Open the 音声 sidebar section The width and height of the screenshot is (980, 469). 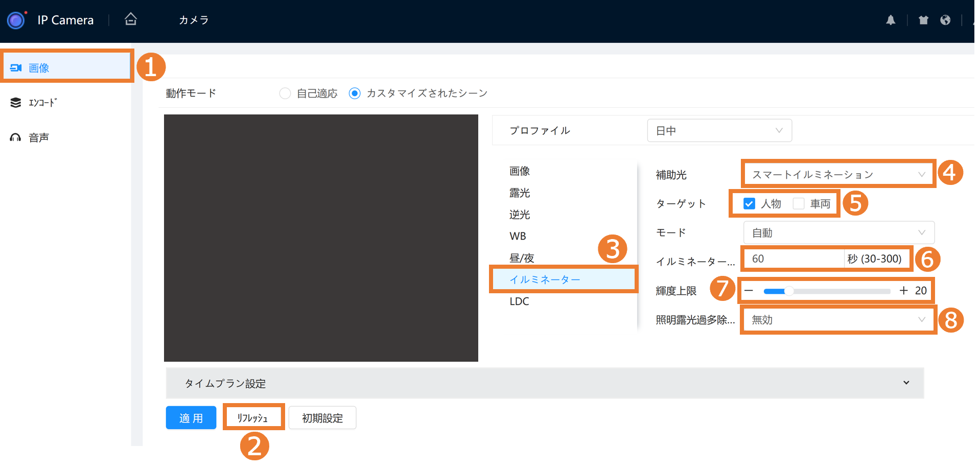[x=39, y=137]
